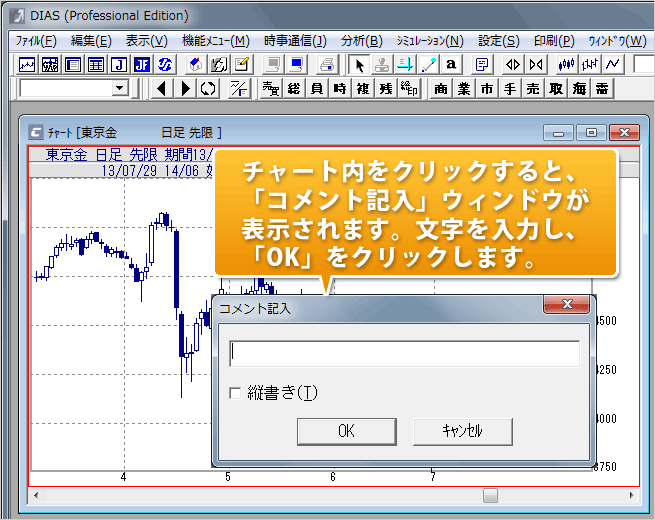
Task: Click the printer icon in toolbar
Action: tap(326, 65)
